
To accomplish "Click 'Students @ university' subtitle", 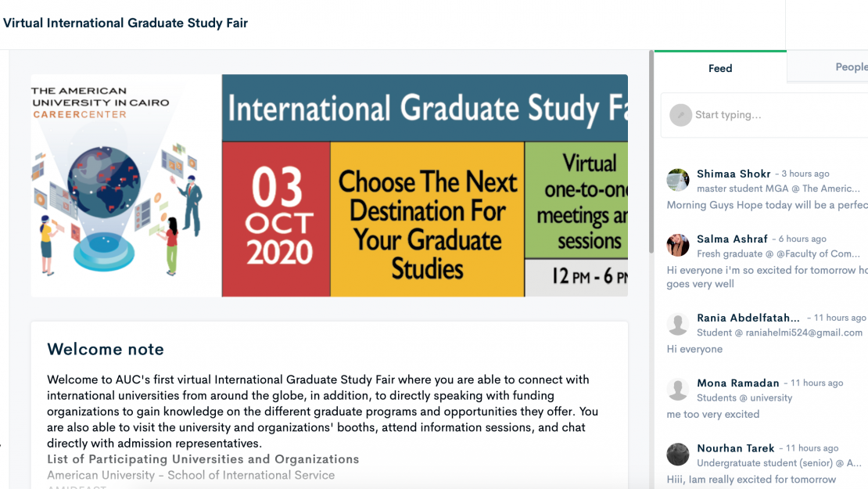I will [744, 397].
